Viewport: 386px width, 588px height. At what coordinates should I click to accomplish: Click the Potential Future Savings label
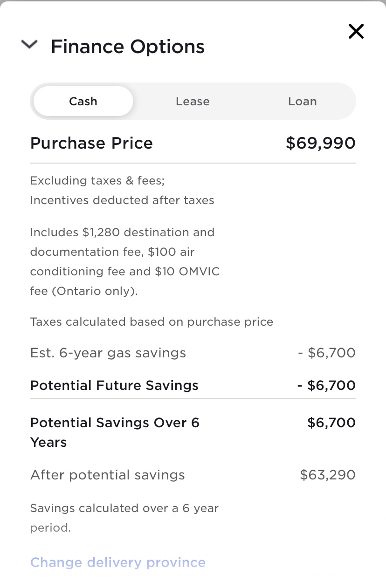coord(114,385)
